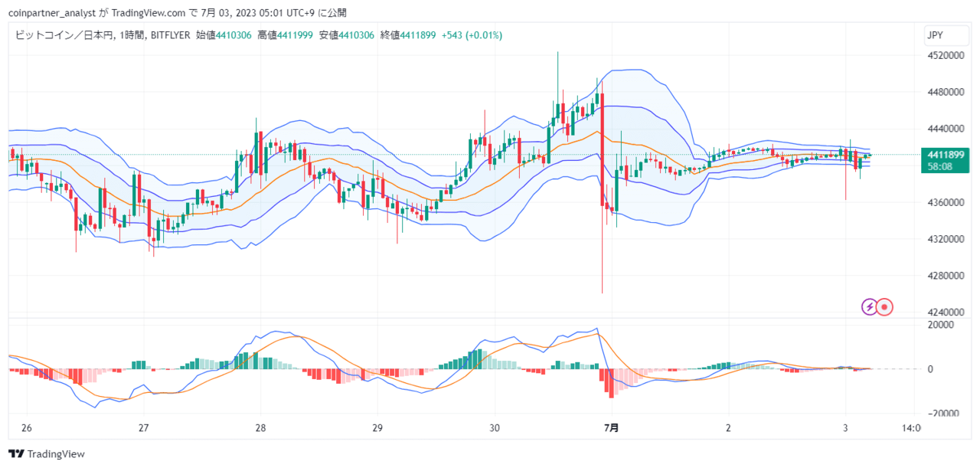Select the 30 date on time axis
Image resolution: width=980 pixels, height=468 pixels.
tap(494, 427)
